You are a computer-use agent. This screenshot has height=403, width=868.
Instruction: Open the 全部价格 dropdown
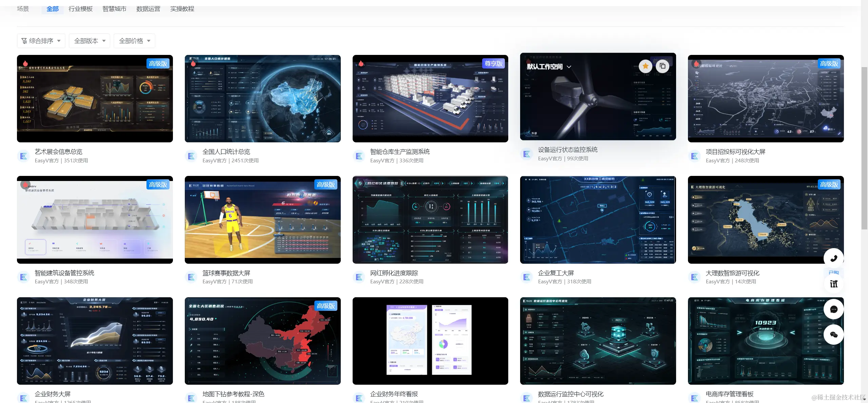(134, 41)
